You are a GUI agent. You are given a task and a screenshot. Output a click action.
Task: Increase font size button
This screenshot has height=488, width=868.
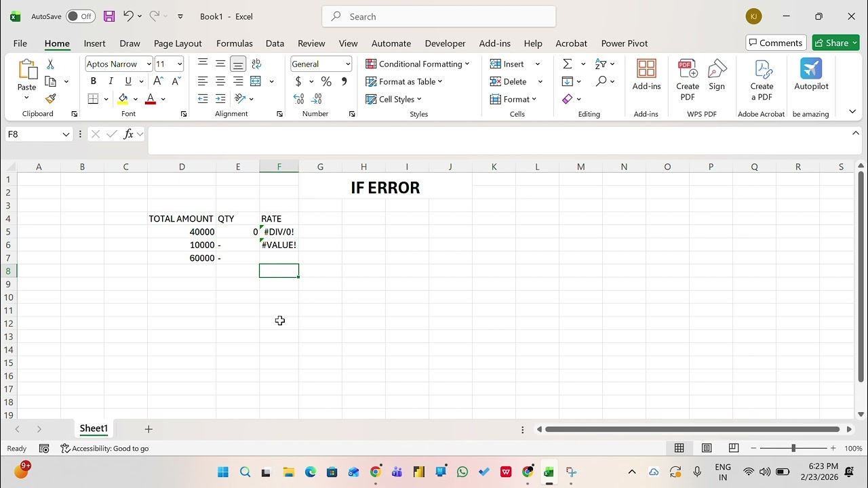click(x=158, y=81)
